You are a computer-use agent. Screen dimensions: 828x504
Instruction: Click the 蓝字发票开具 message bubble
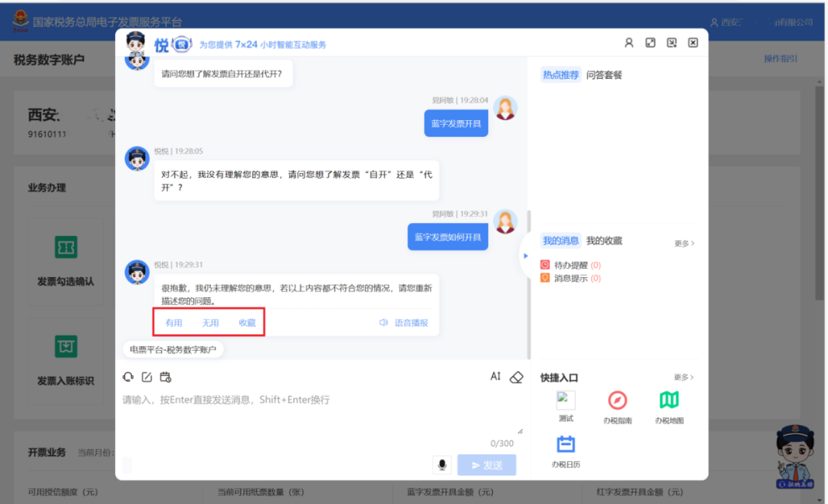click(456, 123)
